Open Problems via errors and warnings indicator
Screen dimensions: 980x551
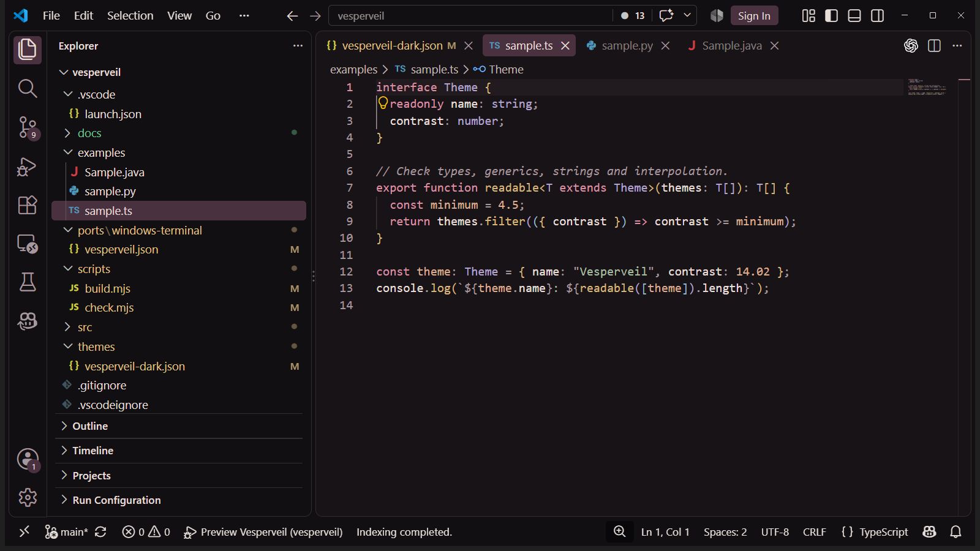click(x=146, y=532)
